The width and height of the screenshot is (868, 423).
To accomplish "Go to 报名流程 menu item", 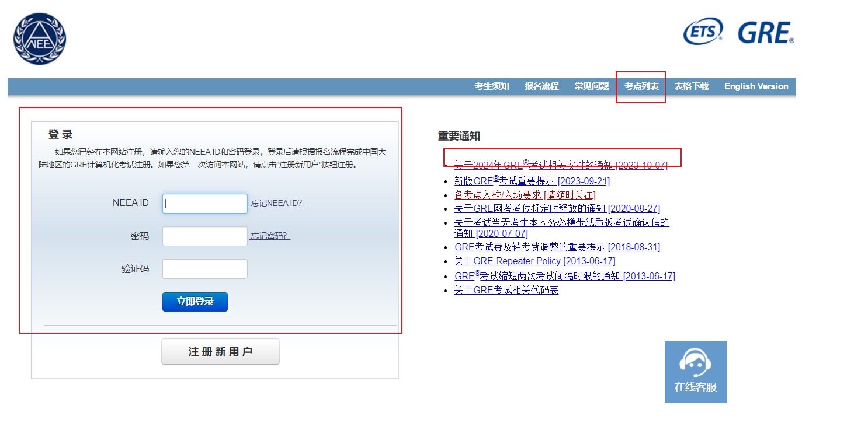I will click(x=541, y=86).
